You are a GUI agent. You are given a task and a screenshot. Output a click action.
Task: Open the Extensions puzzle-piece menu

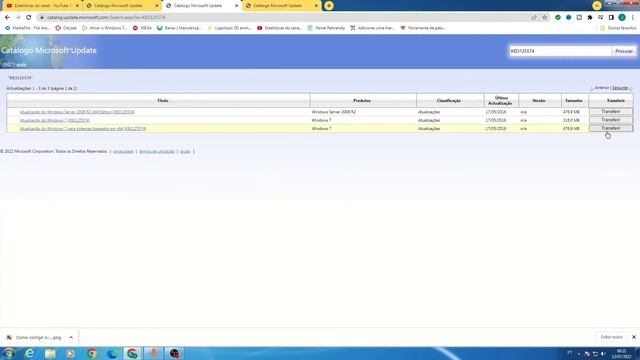coord(590,18)
